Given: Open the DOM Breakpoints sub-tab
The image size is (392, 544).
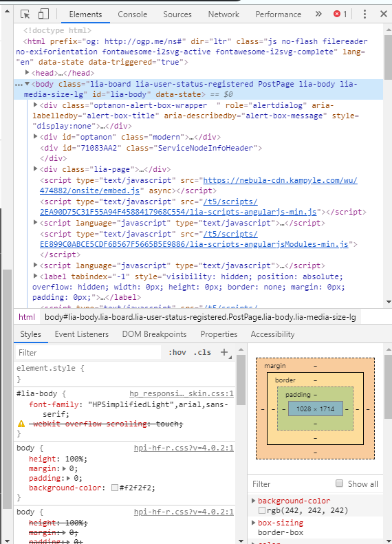Looking at the screenshot, I should click(x=154, y=334).
